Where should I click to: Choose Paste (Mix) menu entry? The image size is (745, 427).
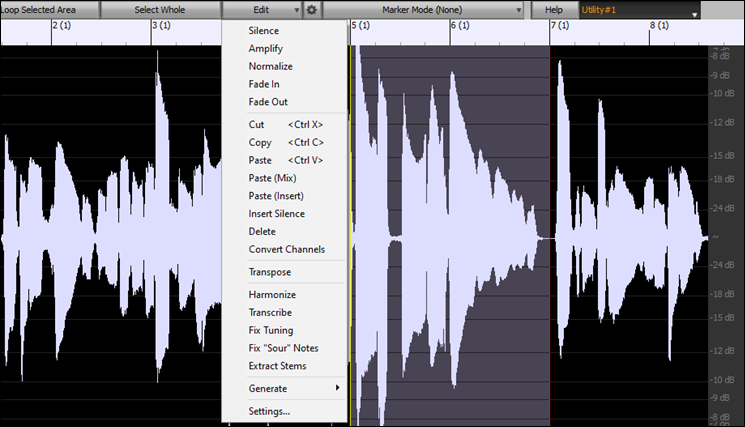(272, 178)
